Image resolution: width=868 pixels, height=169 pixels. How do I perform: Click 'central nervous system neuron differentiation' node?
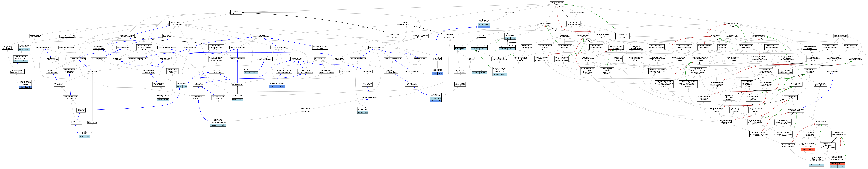point(305,110)
